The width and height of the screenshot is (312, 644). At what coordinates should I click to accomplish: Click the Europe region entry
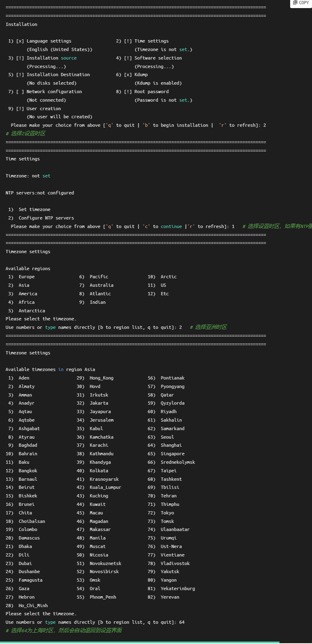[26, 277]
